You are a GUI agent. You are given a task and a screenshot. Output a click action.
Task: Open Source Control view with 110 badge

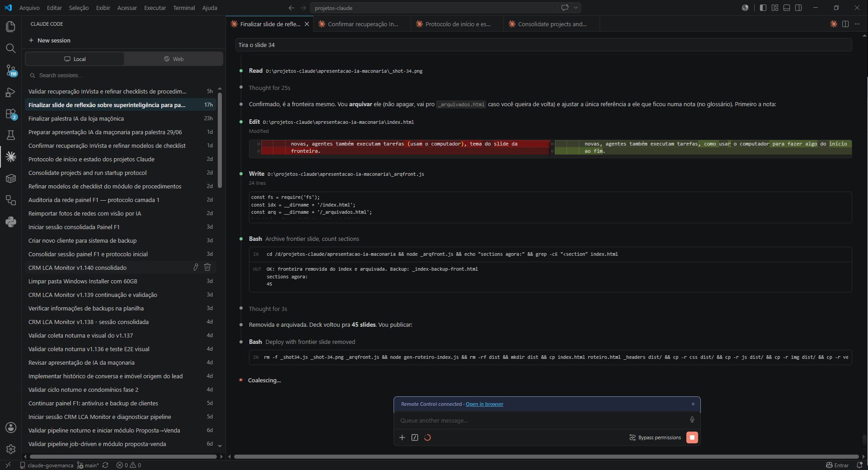(10, 70)
